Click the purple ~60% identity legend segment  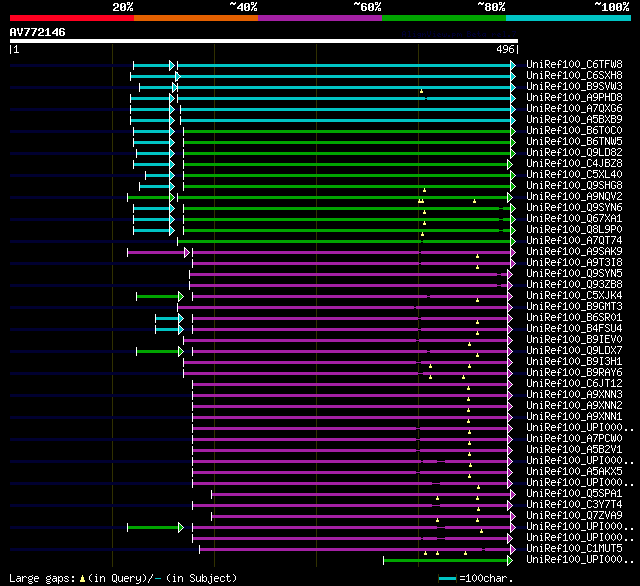(x=320, y=18)
